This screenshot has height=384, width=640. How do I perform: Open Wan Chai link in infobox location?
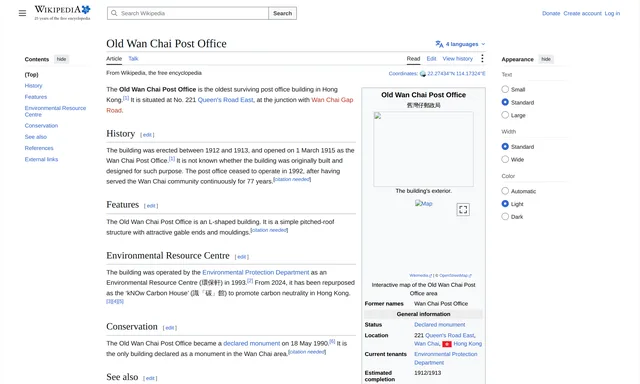pyautogui.click(x=427, y=344)
